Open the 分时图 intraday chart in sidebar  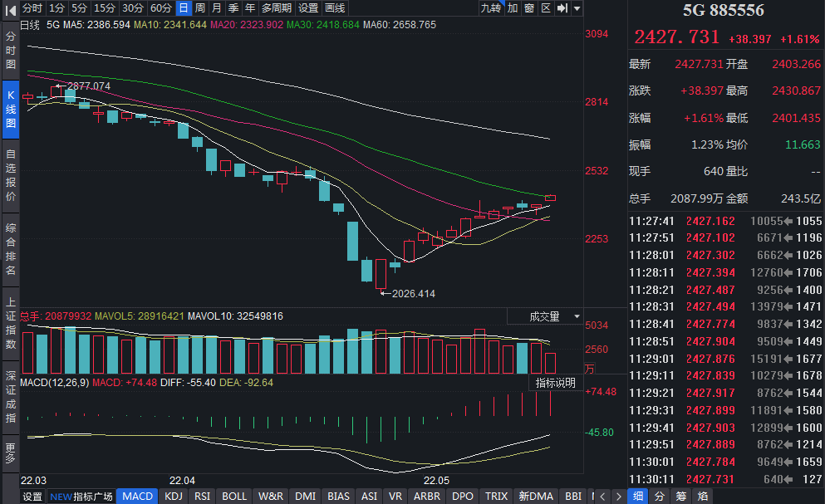(x=11, y=51)
